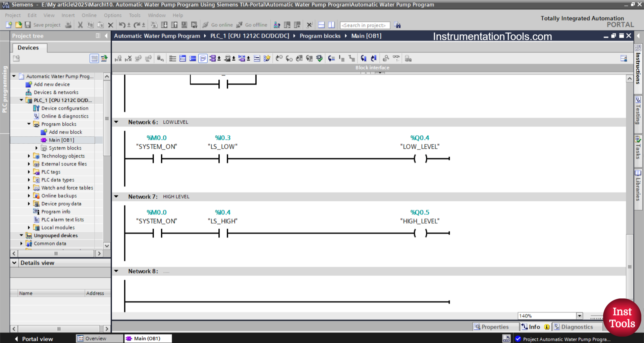Image resolution: width=644 pixels, height=343 pixels.
Task: Open the zoom level dropdown
Action: coord(579,316)
